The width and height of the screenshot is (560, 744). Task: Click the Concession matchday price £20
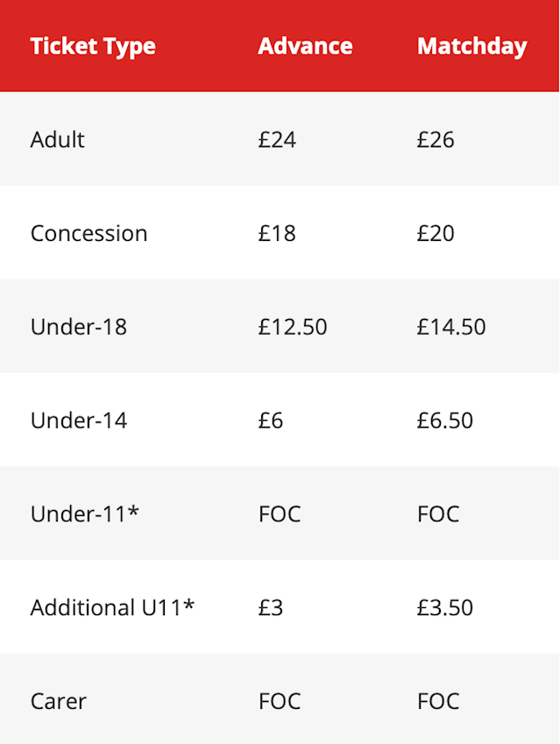pyautogui.click(x=436, y=233)
